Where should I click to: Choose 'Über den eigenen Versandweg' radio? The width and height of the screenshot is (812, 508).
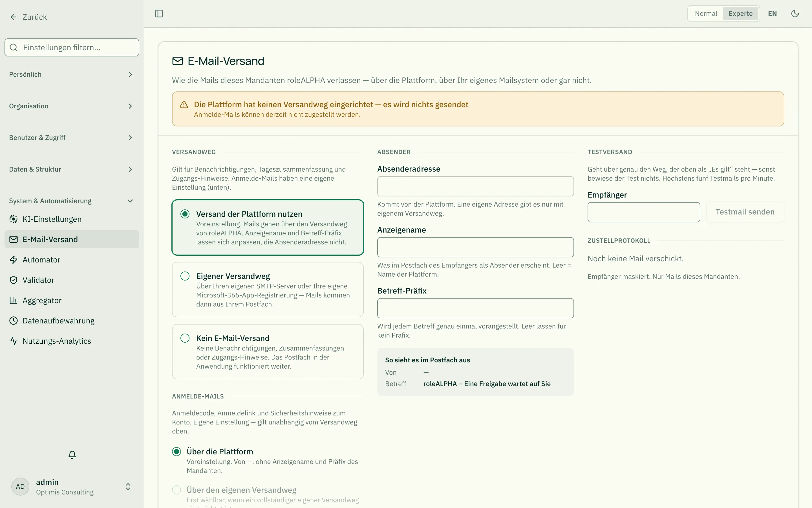pos(176,490)
